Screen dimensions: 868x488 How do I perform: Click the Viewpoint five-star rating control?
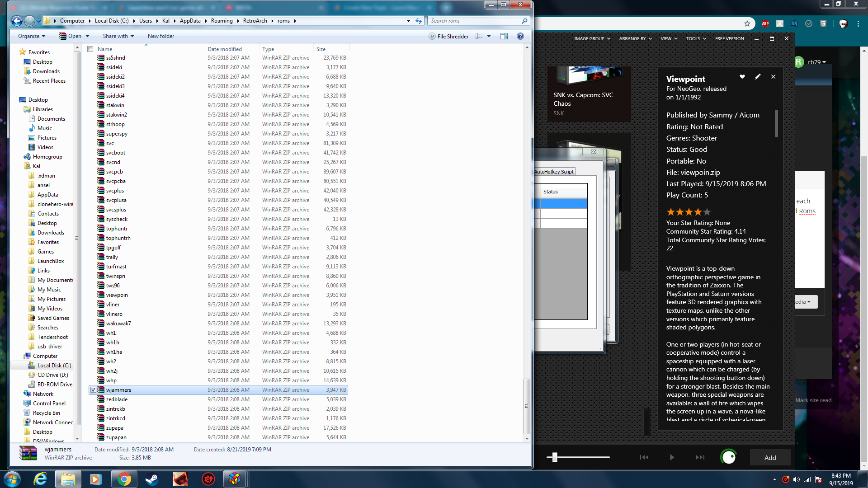[689, 212]
